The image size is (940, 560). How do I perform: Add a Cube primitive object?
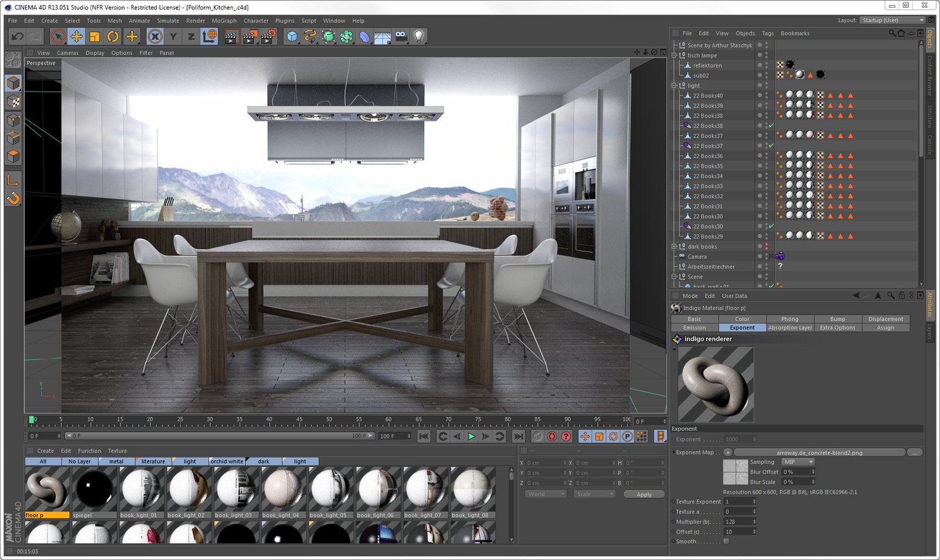292,36
